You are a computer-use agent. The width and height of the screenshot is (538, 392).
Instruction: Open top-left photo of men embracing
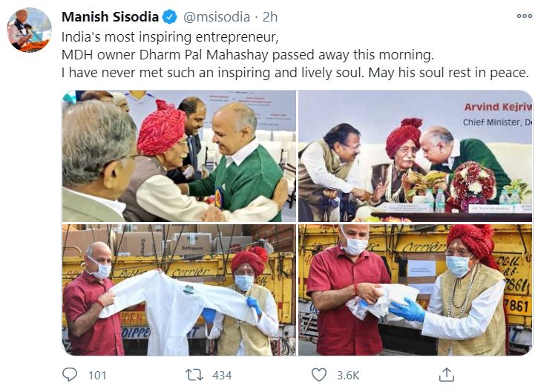(179, 156)
